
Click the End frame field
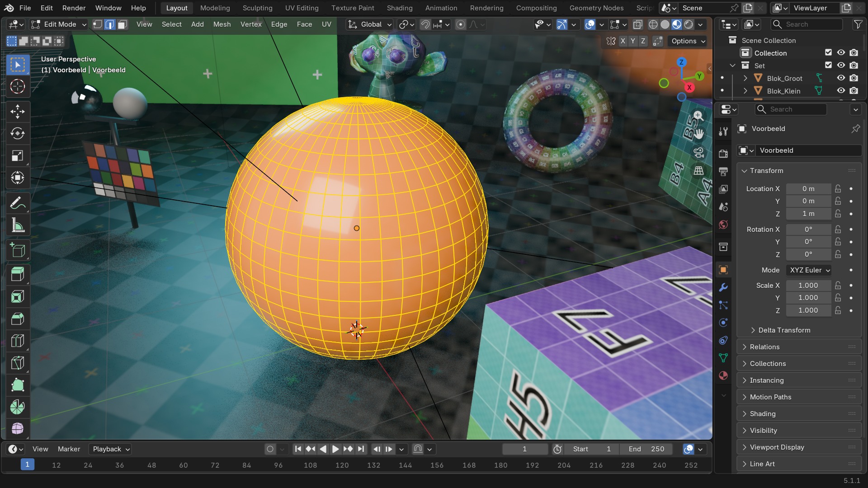[646, 449]
